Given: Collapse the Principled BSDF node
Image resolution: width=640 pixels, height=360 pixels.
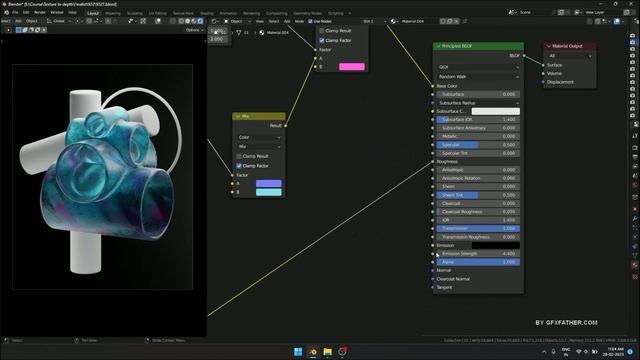Looking at the screenshot, I should click(x=438, y=47).
